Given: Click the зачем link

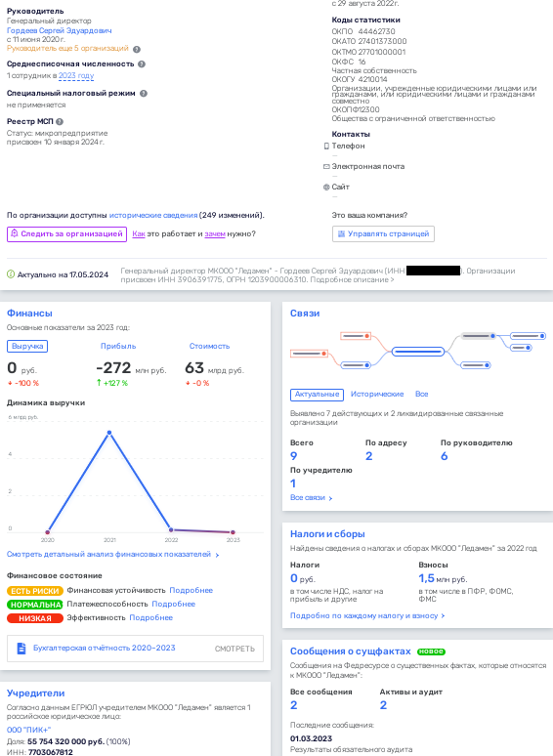Looking at the screenshot, I should (215, 233).
